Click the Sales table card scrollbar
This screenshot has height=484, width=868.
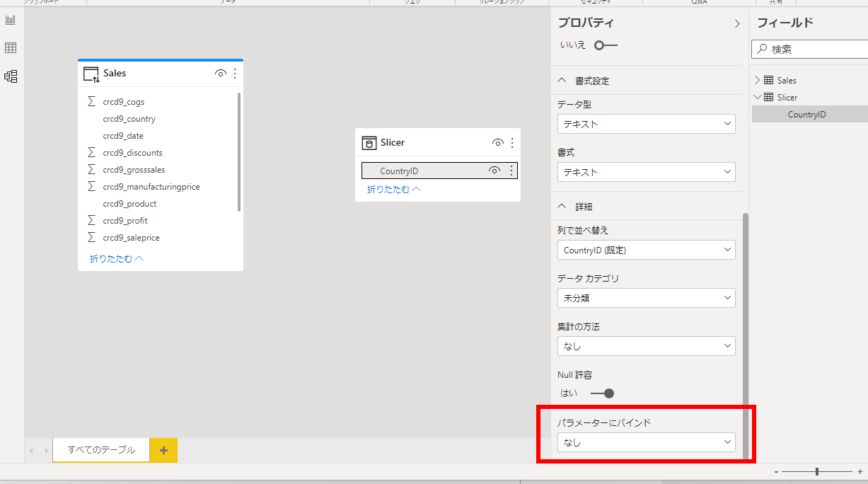pos(239,152)
